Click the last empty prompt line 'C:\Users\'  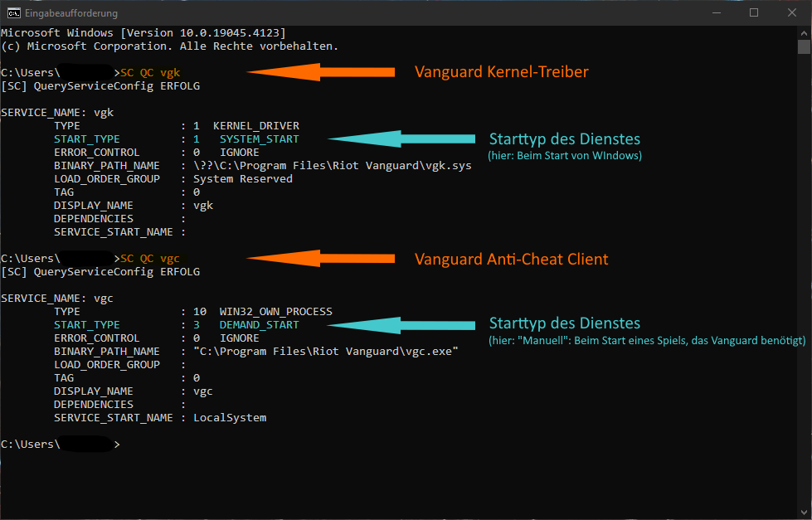[x=60, y=445]
